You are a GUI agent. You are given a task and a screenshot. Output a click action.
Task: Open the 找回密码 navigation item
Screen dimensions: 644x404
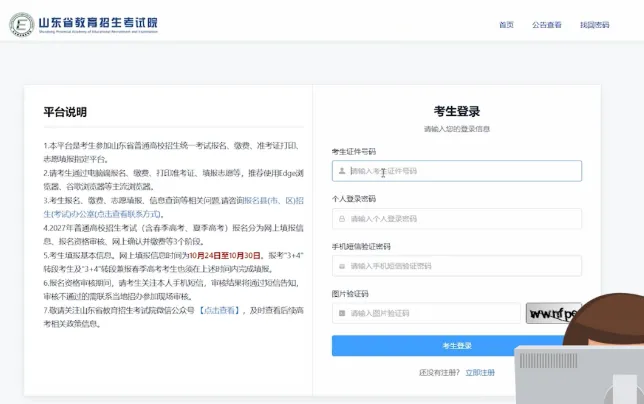tap(594, 25)
